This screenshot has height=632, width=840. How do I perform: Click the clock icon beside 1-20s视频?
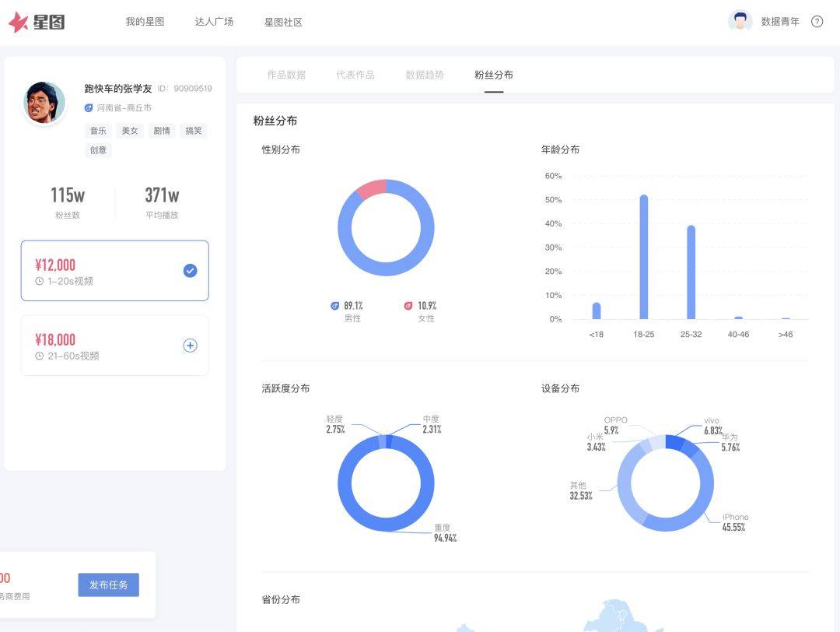point(40,281)
